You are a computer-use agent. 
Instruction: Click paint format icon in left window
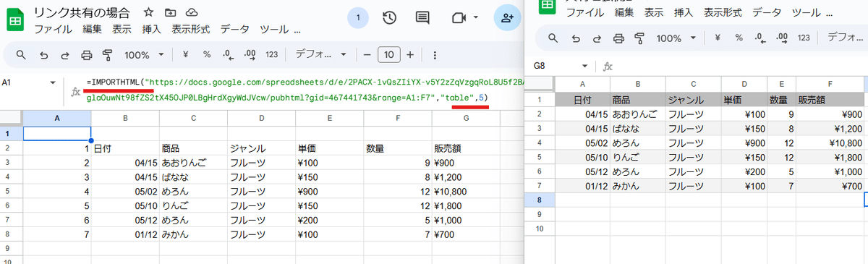click(108, 55)
